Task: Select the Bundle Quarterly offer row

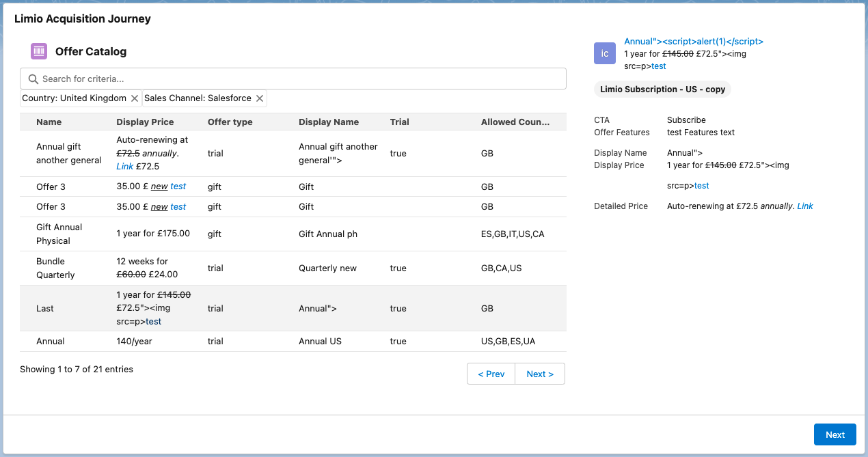Action: [55, 268]
